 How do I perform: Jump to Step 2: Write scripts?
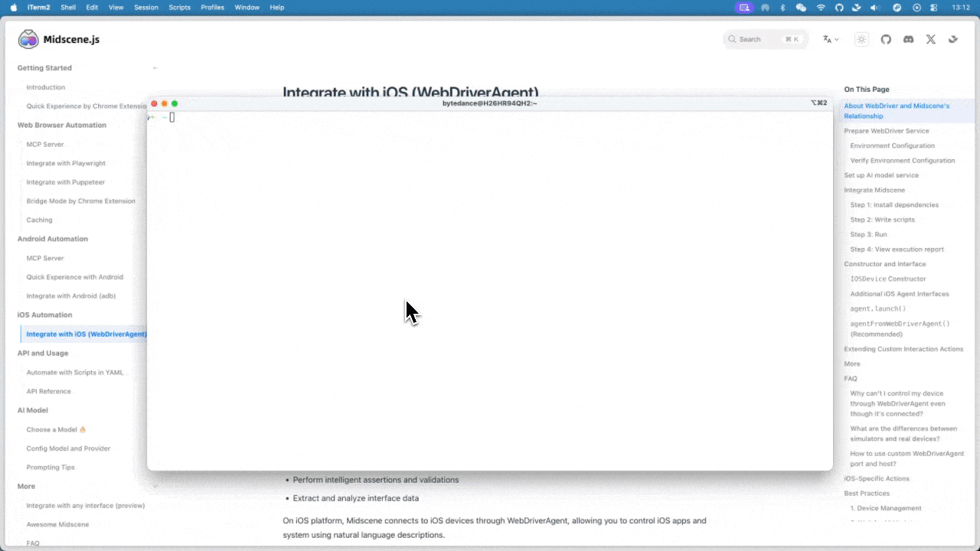pyautogui.click(x=882, y=220)
